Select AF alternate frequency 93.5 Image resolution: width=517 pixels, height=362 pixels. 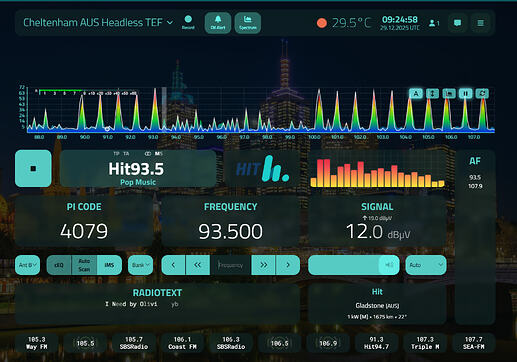pyautogui.click(x=475, y=177)
